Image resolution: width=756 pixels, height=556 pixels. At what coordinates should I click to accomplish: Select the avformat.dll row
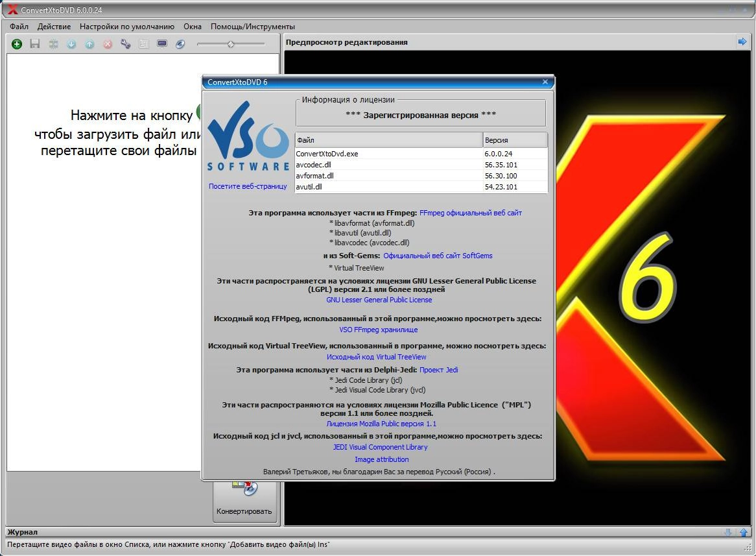[x=421, y=176]
